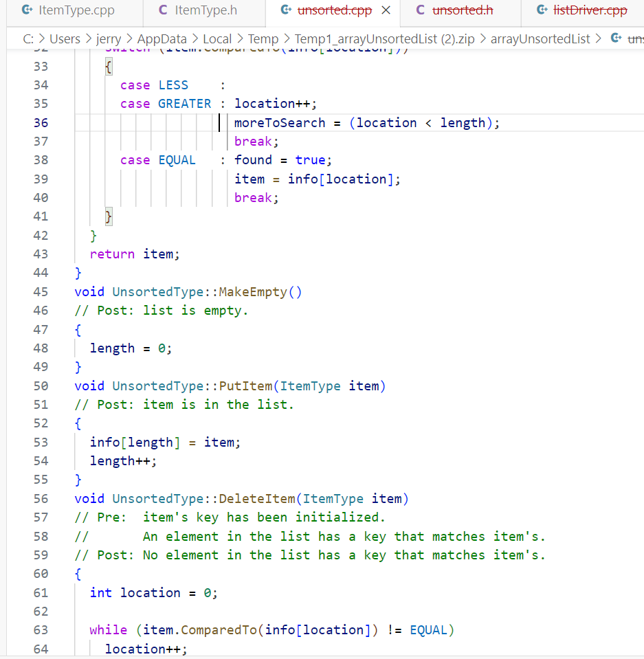Viewport: 644px width, 659px height.
Task: Expand breadcrumb chevron after 'AppData'
Action: pyautogui.click(x=195, y=39)
